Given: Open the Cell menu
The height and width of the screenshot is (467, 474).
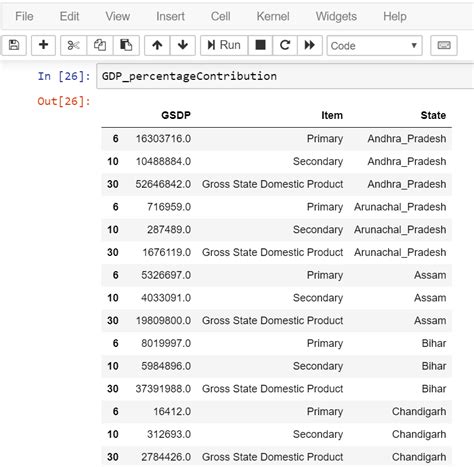Looking at the screenshot, I should tap(220, 16).
